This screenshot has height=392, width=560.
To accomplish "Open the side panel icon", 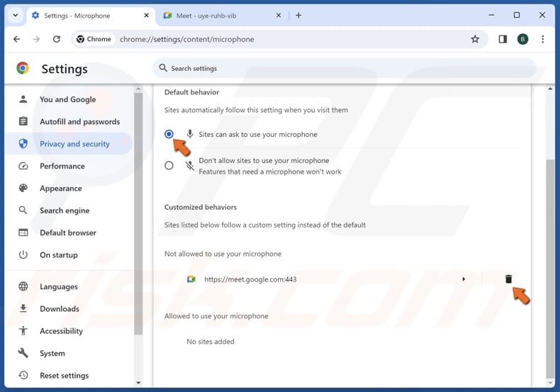I will point(503,39).
